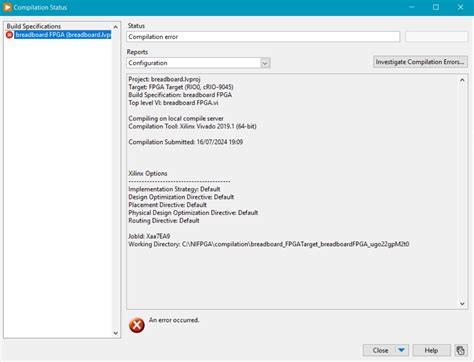The height and width of the screenshot is (362, 474).
Task: Click Compiling on local compile server text
Action: click(x=176, y=118)
